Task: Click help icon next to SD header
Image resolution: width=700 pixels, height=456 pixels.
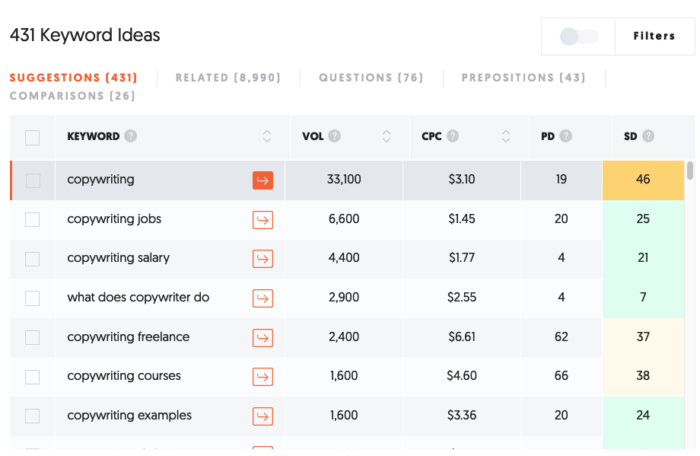Action: pyautogui.click(x=648, y=137)
